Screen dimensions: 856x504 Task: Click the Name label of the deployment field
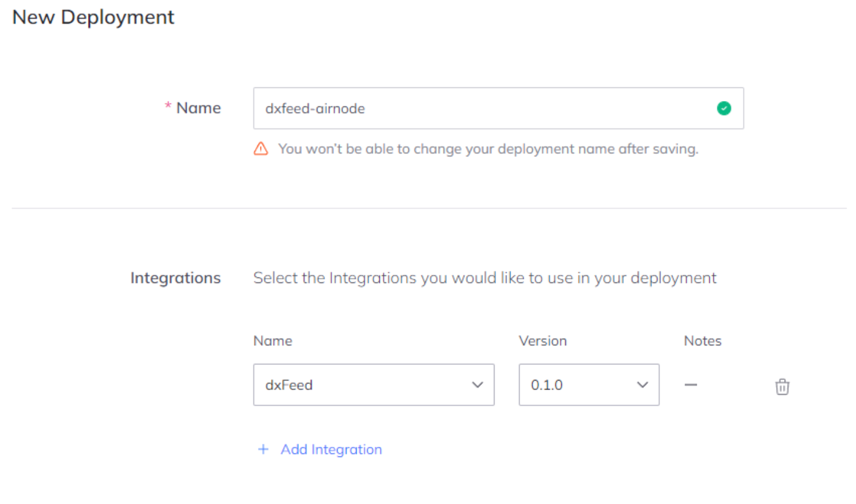click(x=199, y=108)
